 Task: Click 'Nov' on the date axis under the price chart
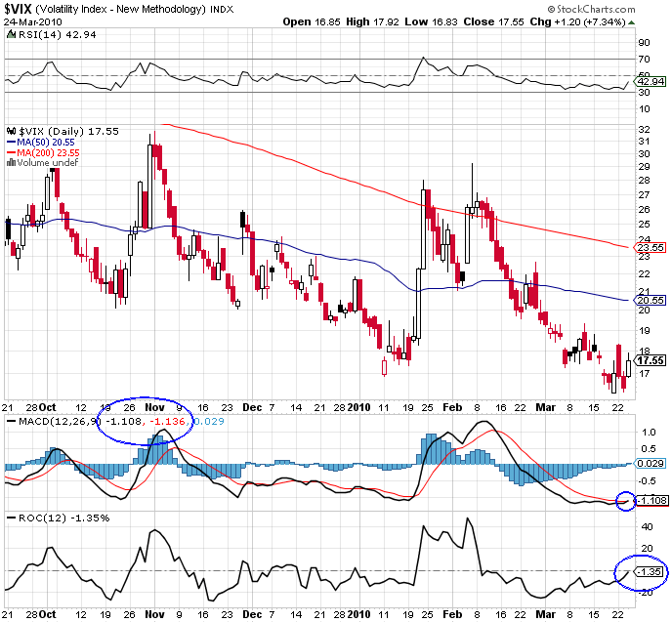click(154, 407)
